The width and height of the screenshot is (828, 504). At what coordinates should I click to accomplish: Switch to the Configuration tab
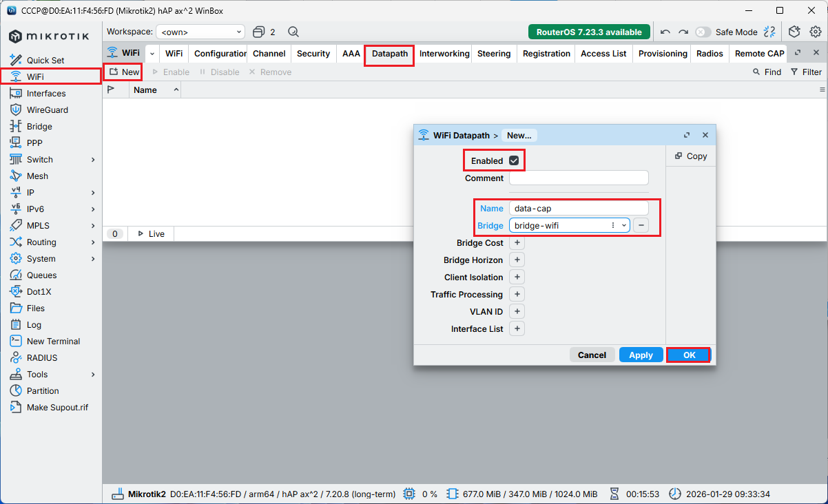coord(220,54)
